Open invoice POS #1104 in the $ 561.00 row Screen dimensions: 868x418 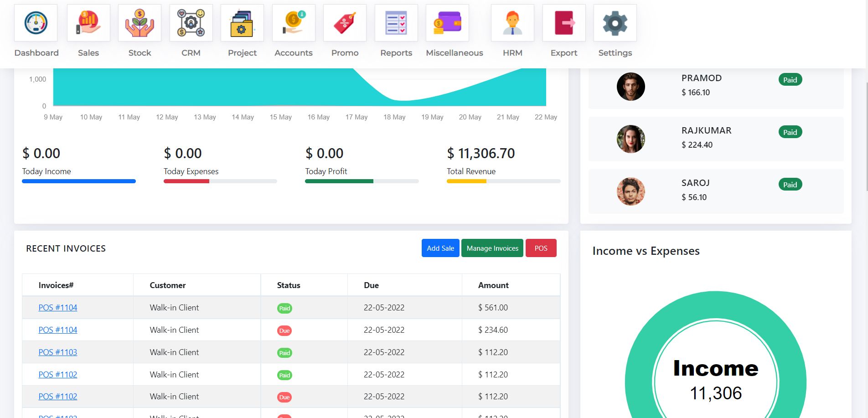point(58,308)
